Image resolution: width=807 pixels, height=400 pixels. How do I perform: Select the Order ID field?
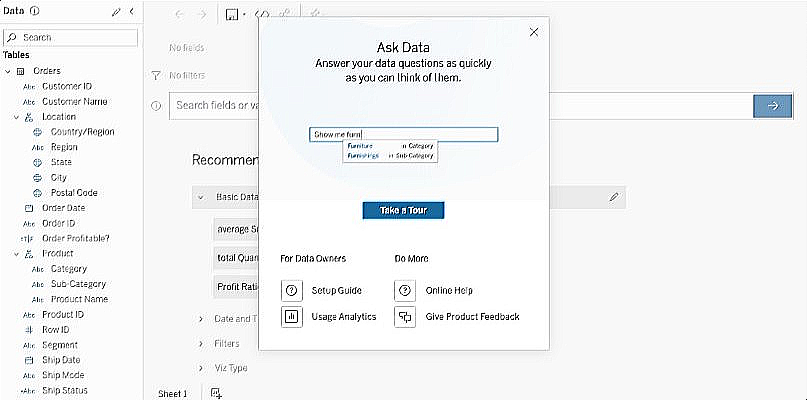(59, 223)
